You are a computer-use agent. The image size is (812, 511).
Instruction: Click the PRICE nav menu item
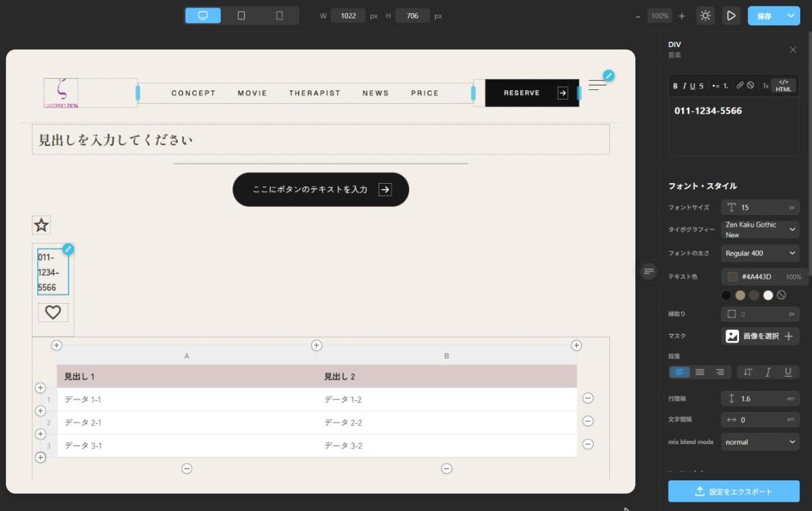coord(425,93)
